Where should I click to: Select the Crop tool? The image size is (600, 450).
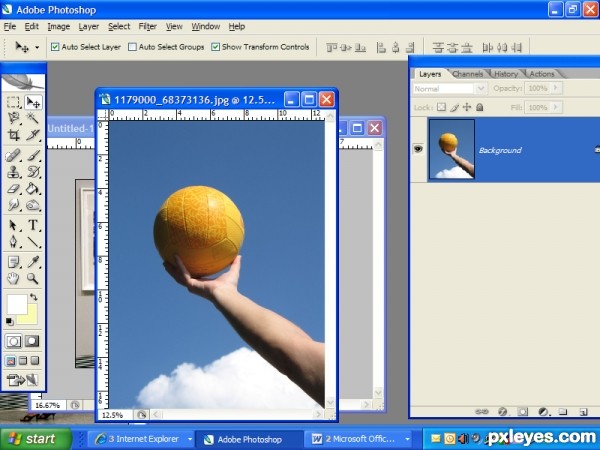point(13,135)
